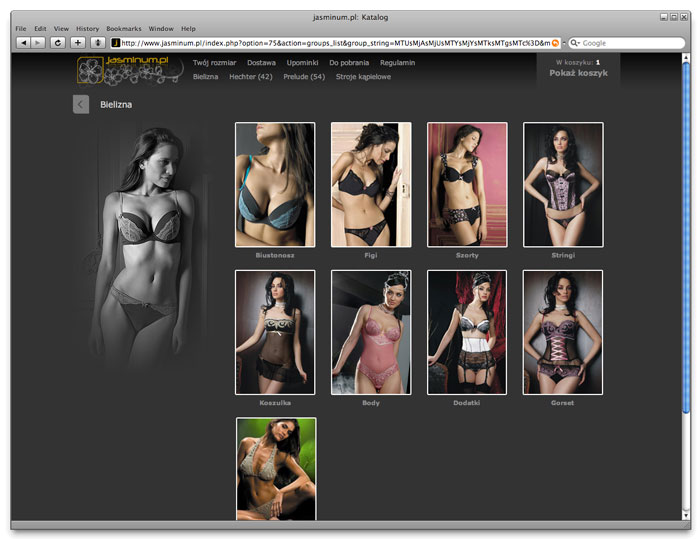This screenshot has height=539, width=700.
Task: Click the downloads arrow toolbar icon
Action: pos(97,43)
